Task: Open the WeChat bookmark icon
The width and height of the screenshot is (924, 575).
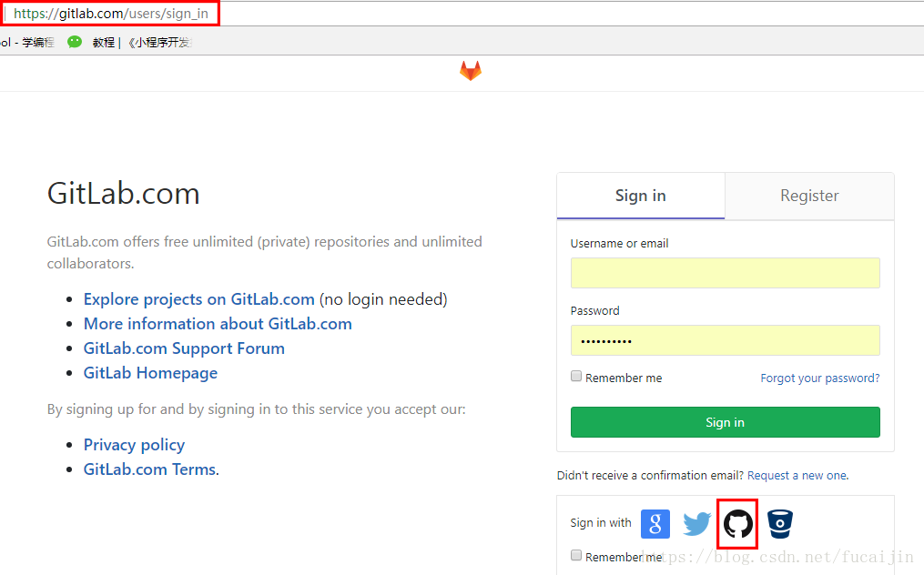Action: pyautogui.click(x=75, y=42)
